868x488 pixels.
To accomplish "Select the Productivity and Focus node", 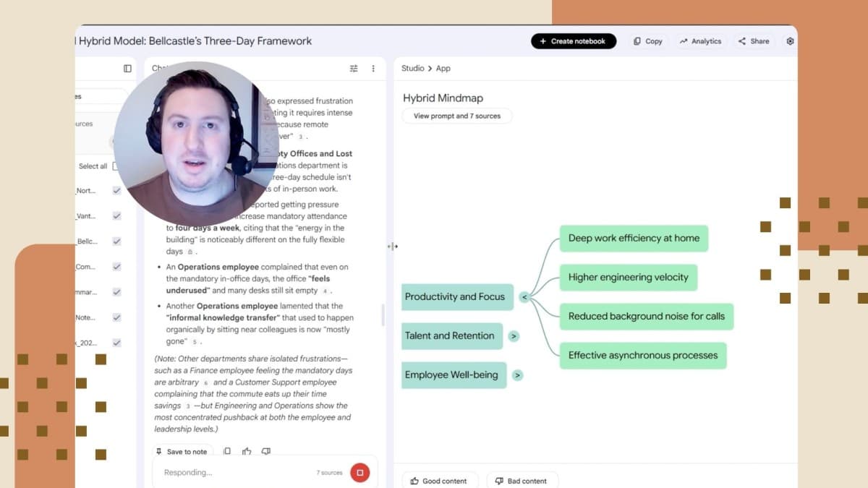I will click(x=457, y=297).
